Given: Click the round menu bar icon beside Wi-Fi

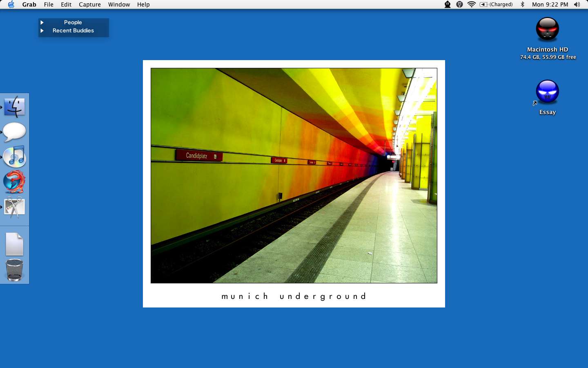Looking at the screenshot, I should [x=459, y=4].
